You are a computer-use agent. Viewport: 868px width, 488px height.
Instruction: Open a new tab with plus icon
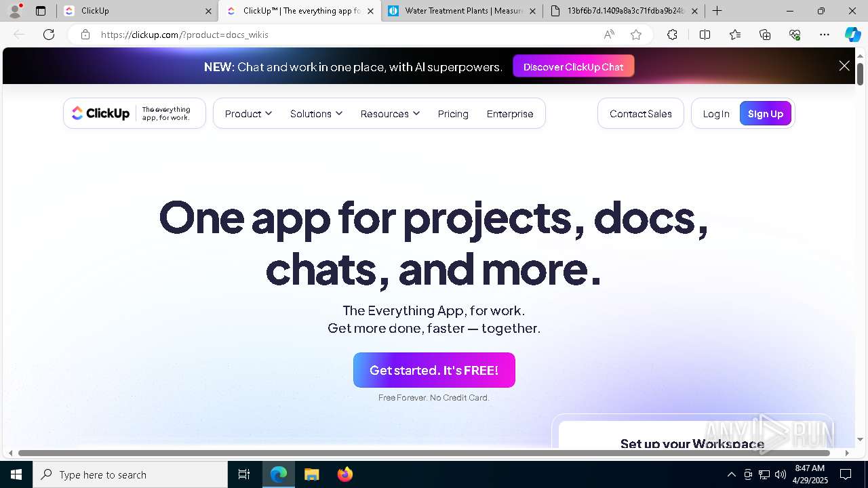click(x=717, y=11)
